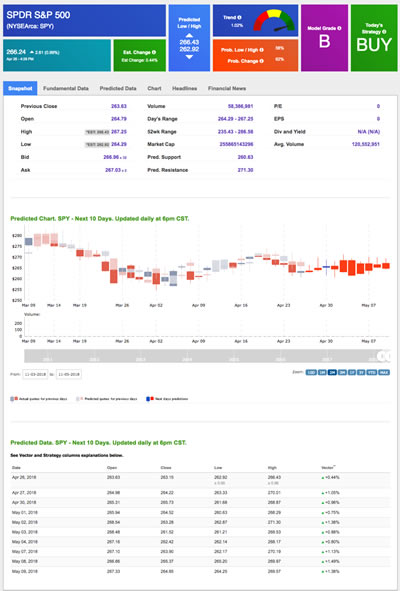The width and height of the screenshot is (400, 591).
Task: Toggle 'Next days predictions' legend
Action: pos(167,399)
